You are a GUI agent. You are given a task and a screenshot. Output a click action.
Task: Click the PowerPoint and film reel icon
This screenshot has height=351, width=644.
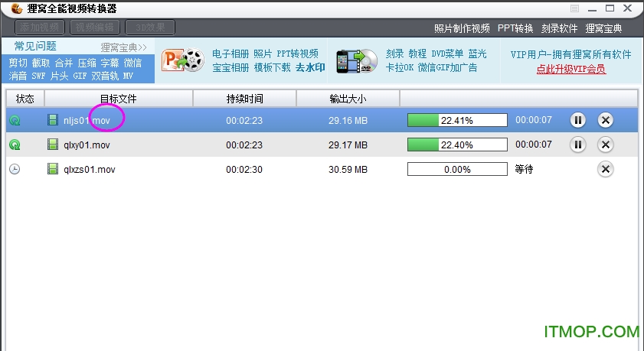(x=182, y=60)
